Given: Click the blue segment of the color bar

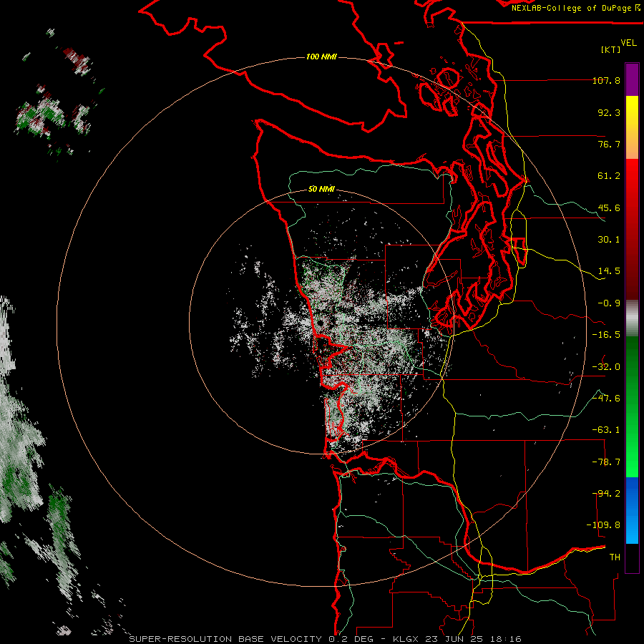Looking at the screenshot, I should [632, 510].
